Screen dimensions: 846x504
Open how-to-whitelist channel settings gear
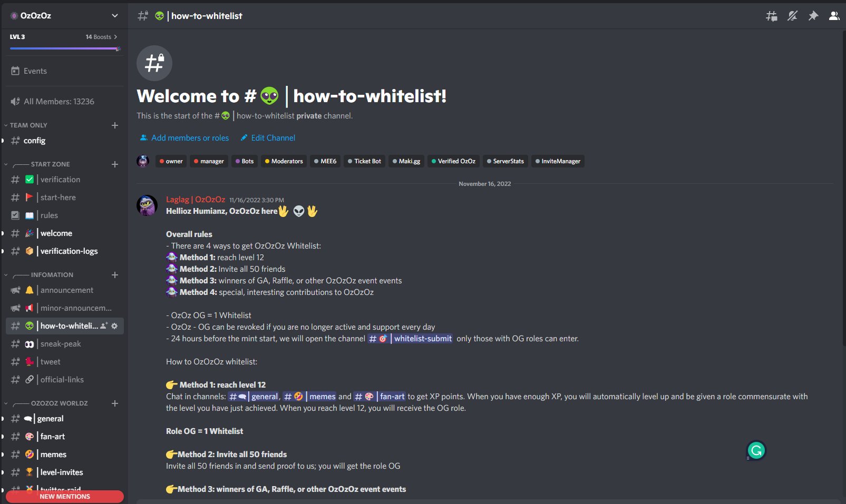coord(114,326)
